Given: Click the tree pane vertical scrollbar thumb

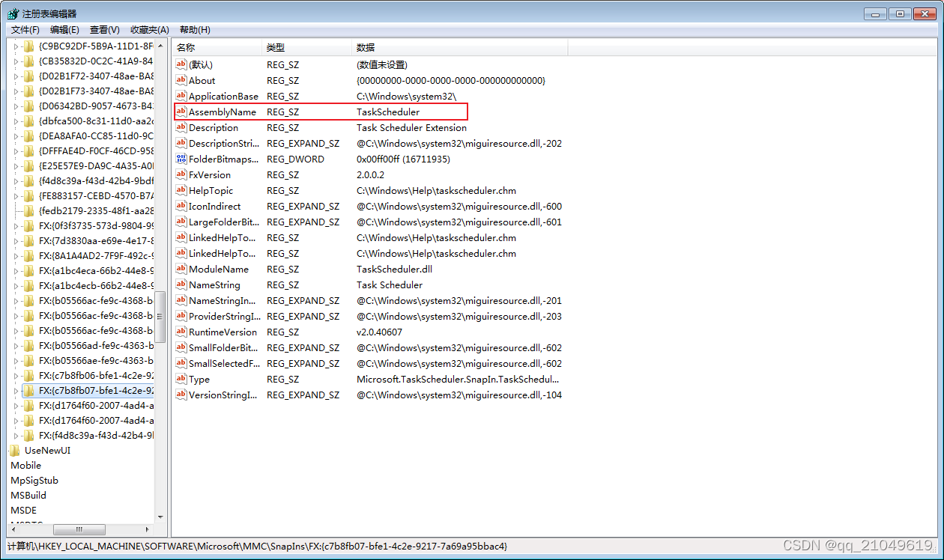Looking at the screenshot, I should coord(160,316).
